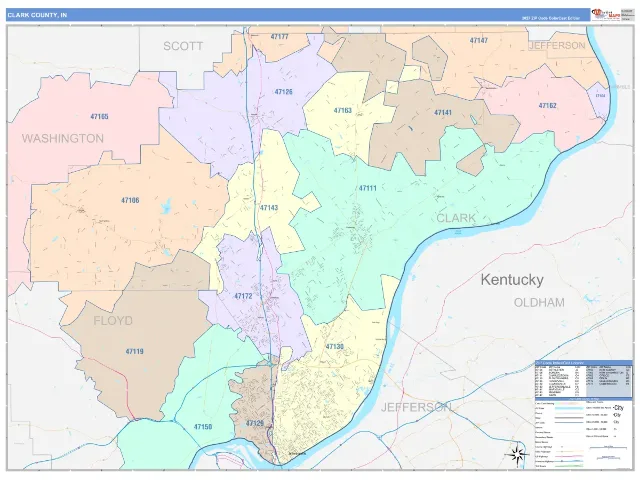Click the header subtitle about ZIP Code edition
Screen dimensions: 640x480
click(x=551, y=18)
